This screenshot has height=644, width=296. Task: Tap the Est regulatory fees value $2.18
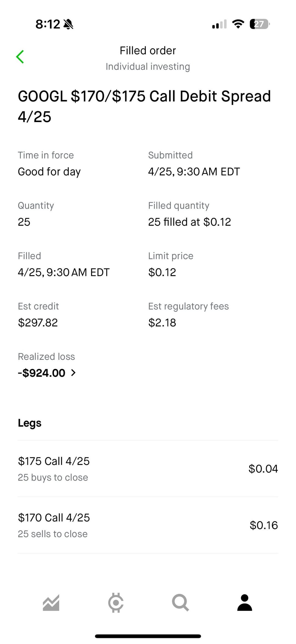click(x=162, y=323)
